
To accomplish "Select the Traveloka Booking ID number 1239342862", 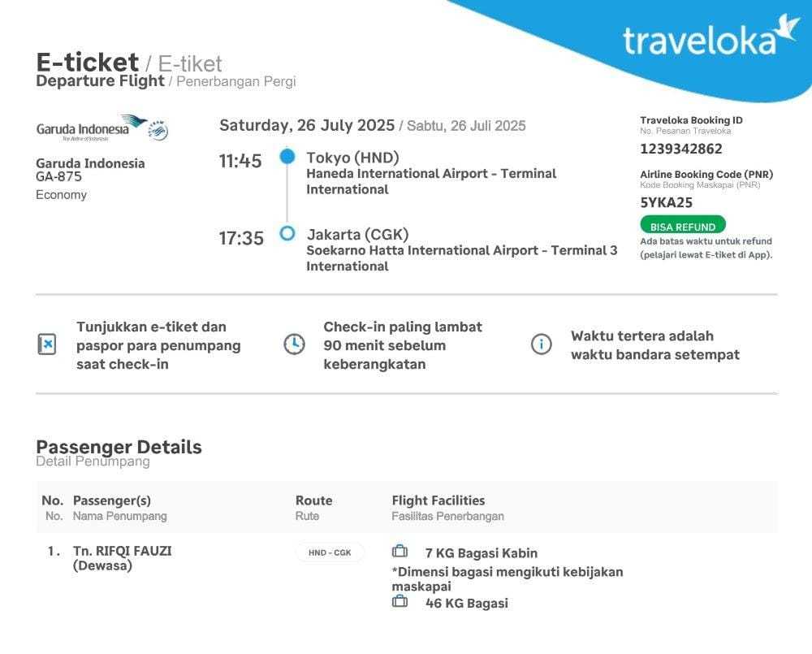I will [x=680, y=149].
